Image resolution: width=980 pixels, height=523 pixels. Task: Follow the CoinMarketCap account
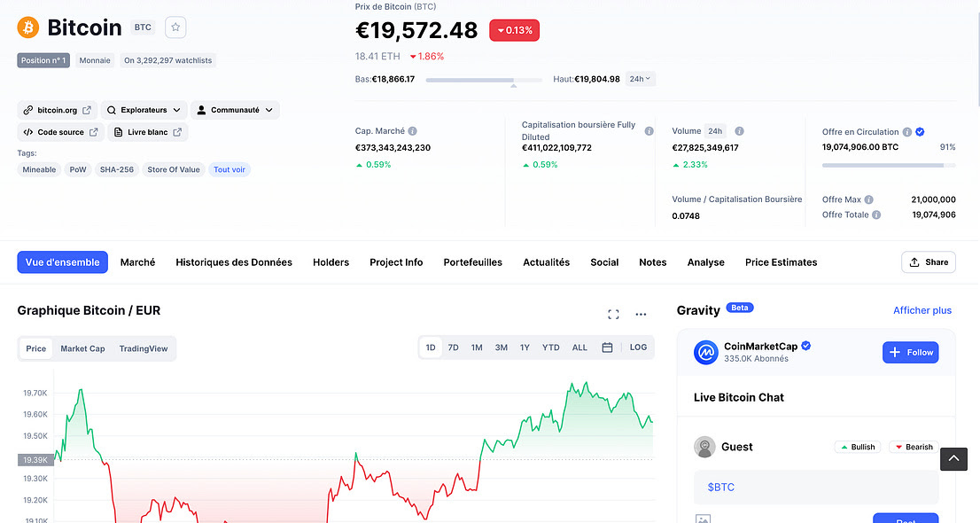pyautogui.click(x=910, y=352)
